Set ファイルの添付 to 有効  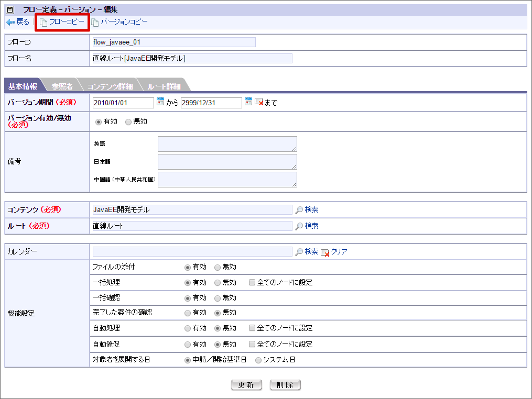[187, 268]
